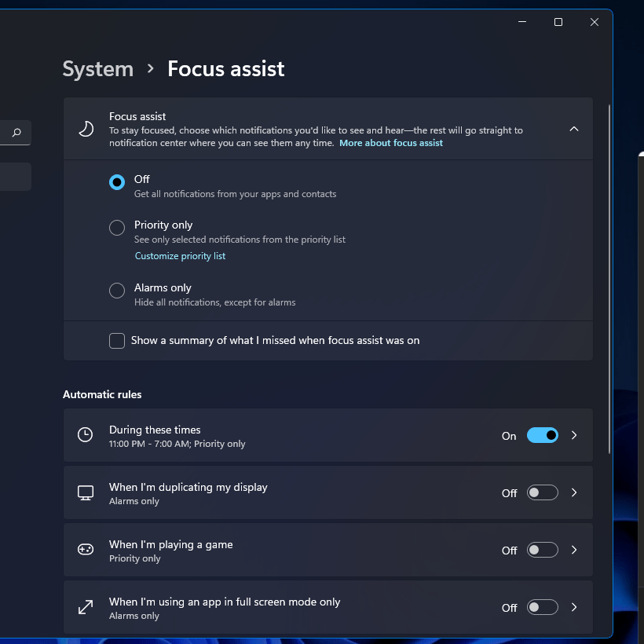Enable the When I'm playing a game toggle
This screenshot has height=644, width=644.
coord(542,550)
